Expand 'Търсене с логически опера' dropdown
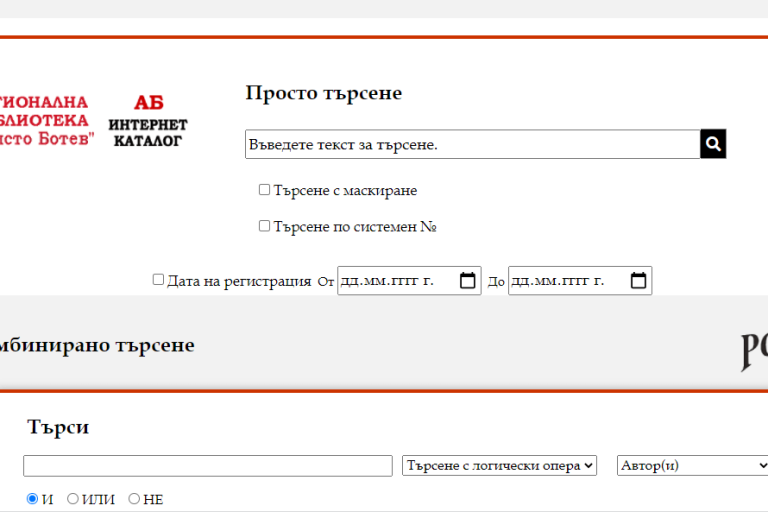The width and height of the screenshot is (768, 512). 499,466
